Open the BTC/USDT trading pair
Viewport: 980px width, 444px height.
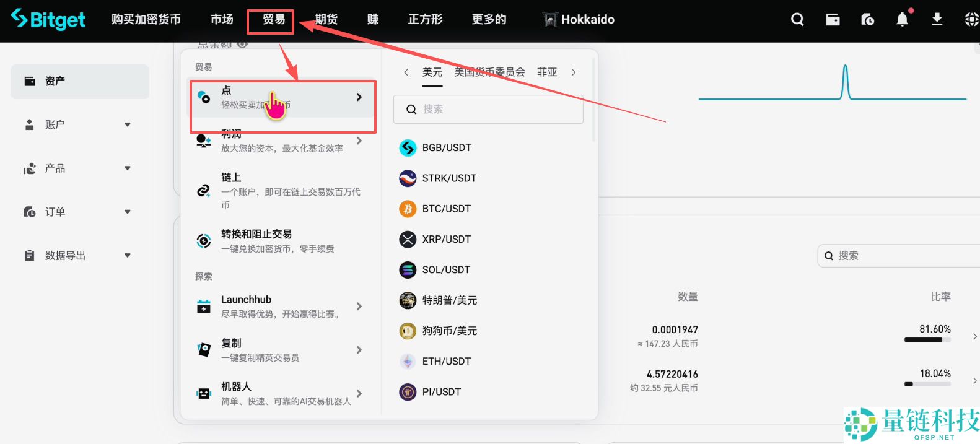tap(447, 209)
